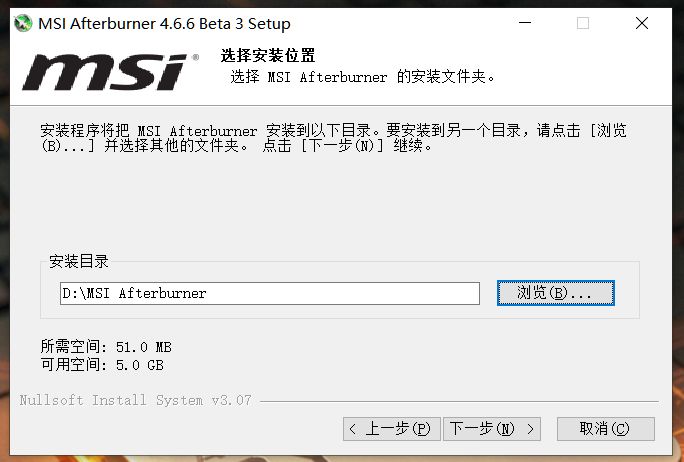Click the 选择安装位置 heading

click(x=267, y=56)
